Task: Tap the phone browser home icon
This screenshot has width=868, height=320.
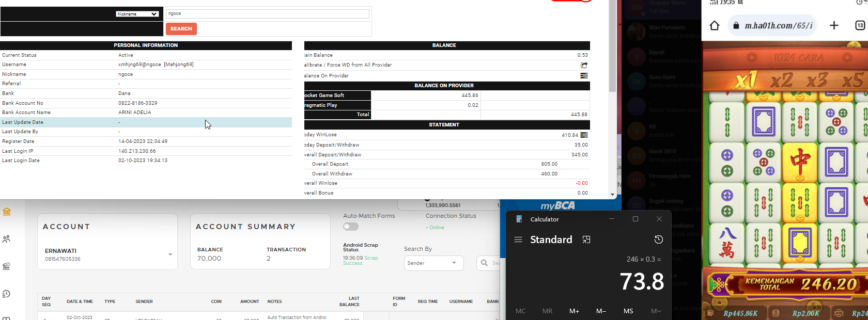Action: 715,25
